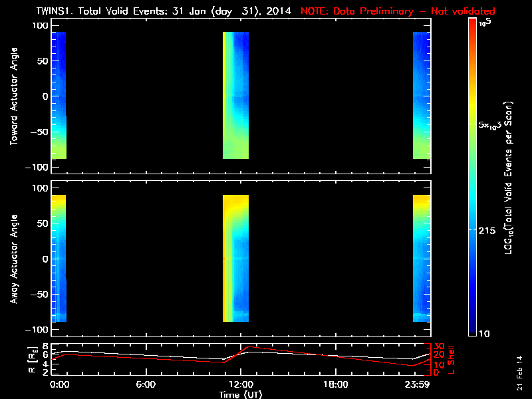Screen dimensions: 532x399
Task: Click the red 'Data Preliminary - Not validated' note
Action: click(398, 11)
